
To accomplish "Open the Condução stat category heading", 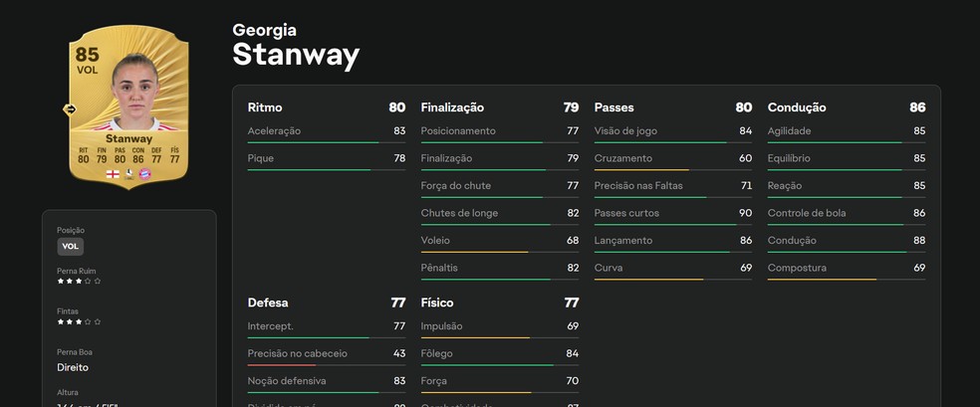I will click(x=797, y=107).
